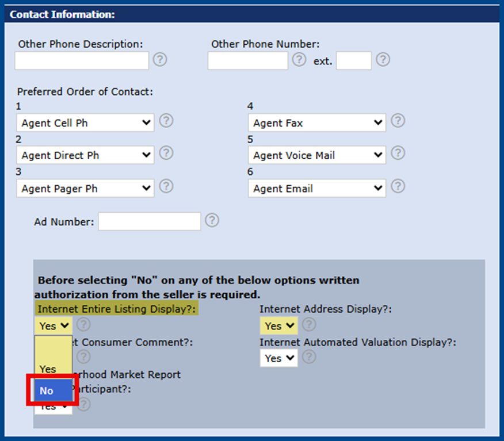Open help for Internet Address Display
The image size is (504, 441).
309,324
